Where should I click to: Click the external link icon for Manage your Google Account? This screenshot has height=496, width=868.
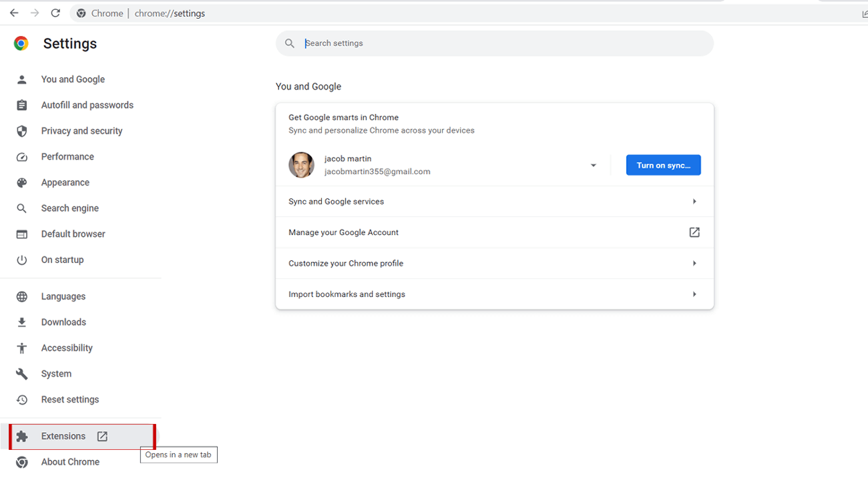click(x=694, y=232)
